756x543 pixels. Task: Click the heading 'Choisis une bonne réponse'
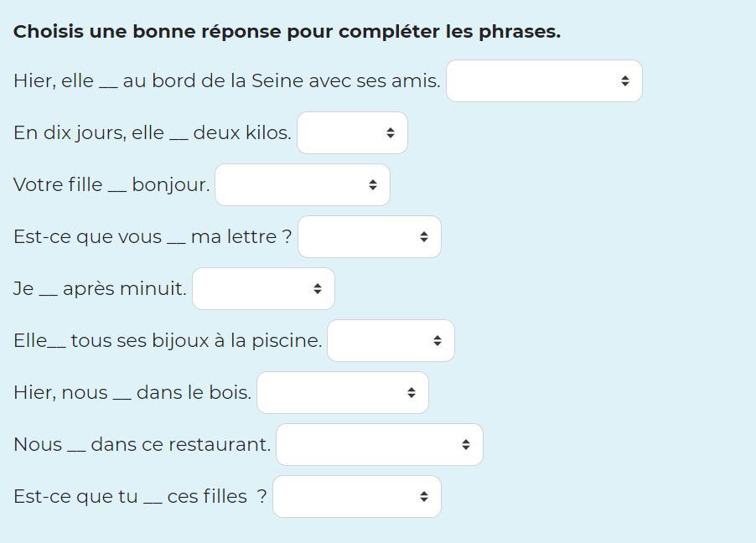[x=287, y=32]
